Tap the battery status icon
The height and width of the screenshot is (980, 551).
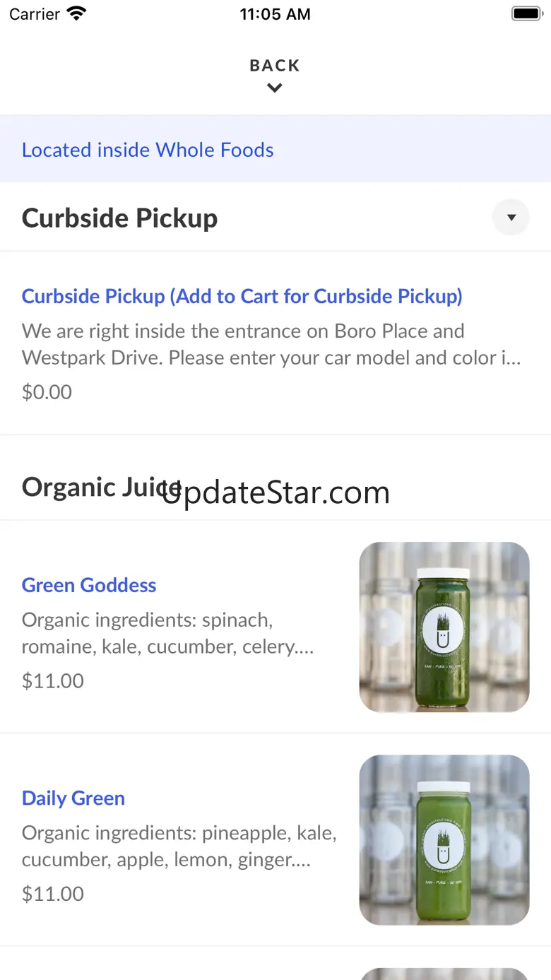tap(526, 14)
